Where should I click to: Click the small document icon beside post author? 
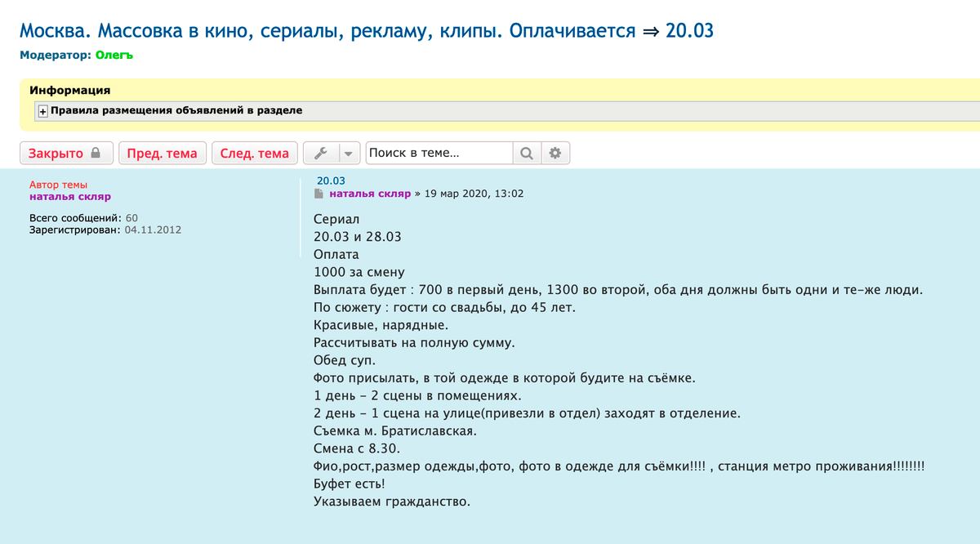pos(319,194)
